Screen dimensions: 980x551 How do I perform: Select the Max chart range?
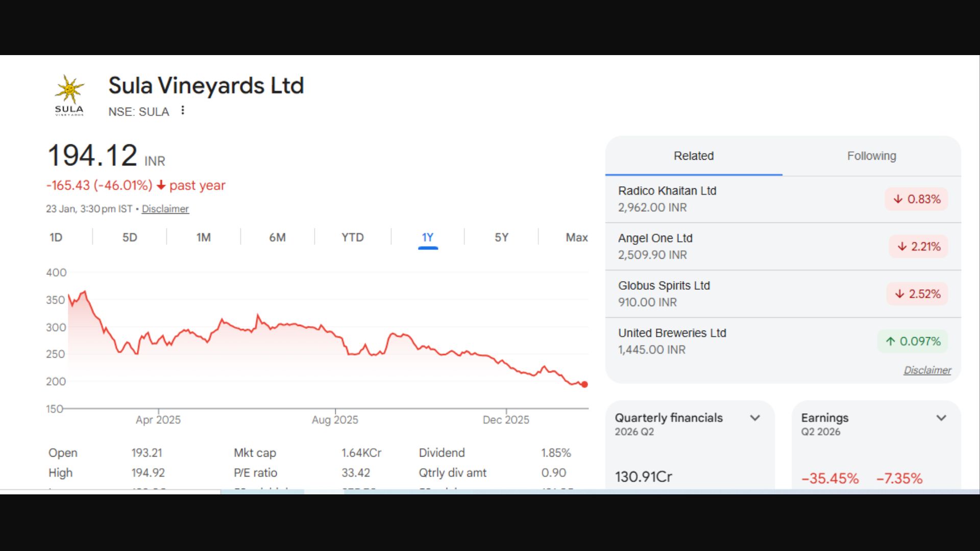(x=576, y=238)
